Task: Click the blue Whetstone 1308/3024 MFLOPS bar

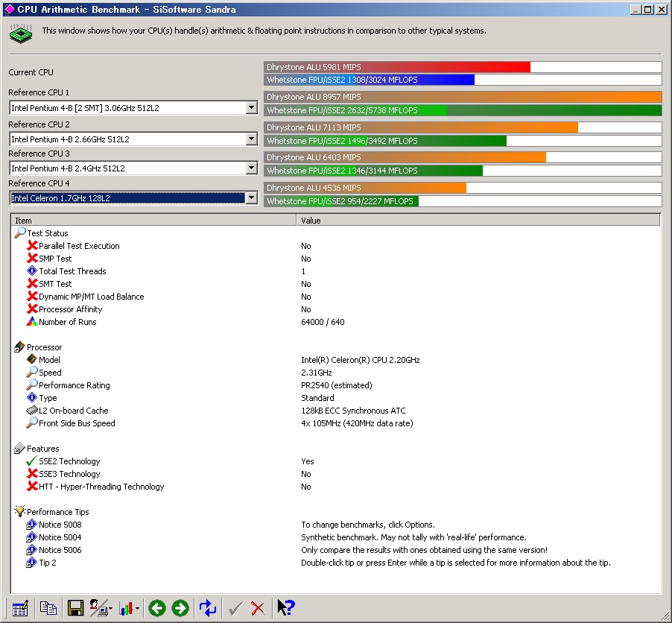Action: pos(370,80)
